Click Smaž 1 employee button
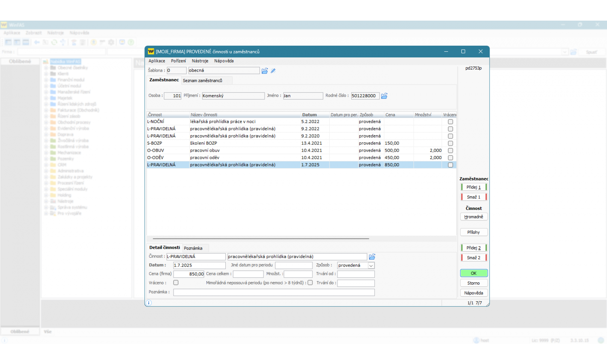Screen dimensions: 607x364 [474, 197]
